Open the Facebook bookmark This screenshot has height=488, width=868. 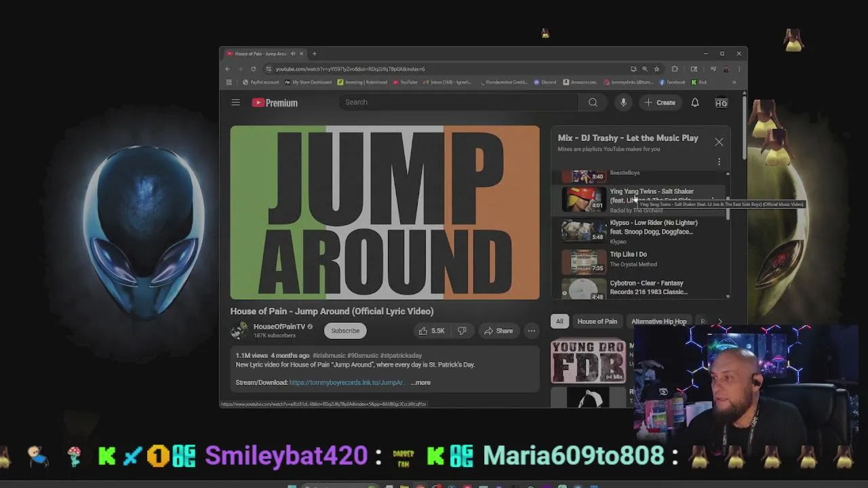click(x=672, y=82)
